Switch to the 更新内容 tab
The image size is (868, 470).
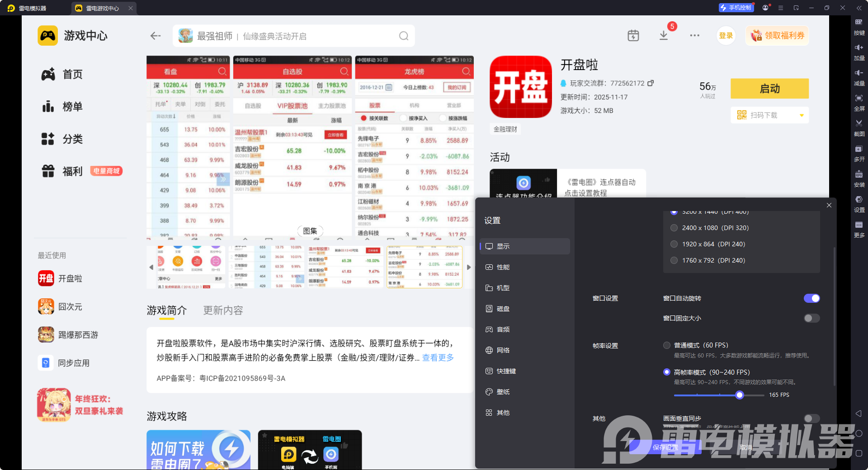pyautogui.click(x=223, y=310)
